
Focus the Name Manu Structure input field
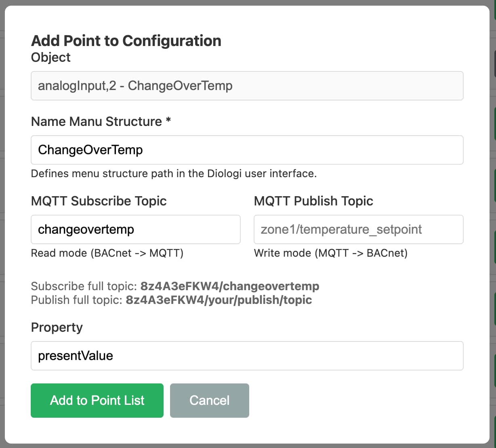pyautogui.click(x=247, y=150)
